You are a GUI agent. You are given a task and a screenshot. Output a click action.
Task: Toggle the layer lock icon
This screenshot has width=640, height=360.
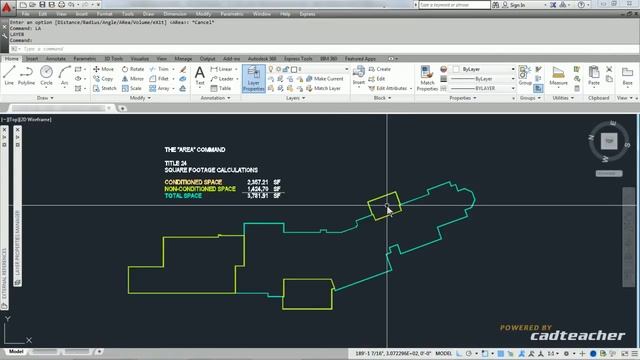pyautogui.click(x=286, y=69)
